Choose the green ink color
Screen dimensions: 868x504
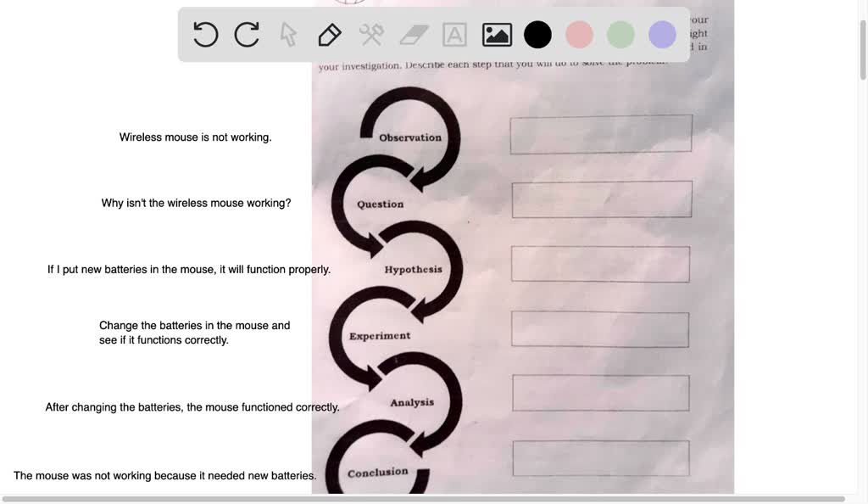click(x=620, y=34)
